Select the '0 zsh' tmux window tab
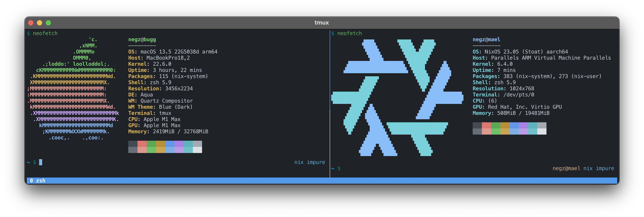Image resolution: width=644 pixels, height=217 pixels. [38, 181]
